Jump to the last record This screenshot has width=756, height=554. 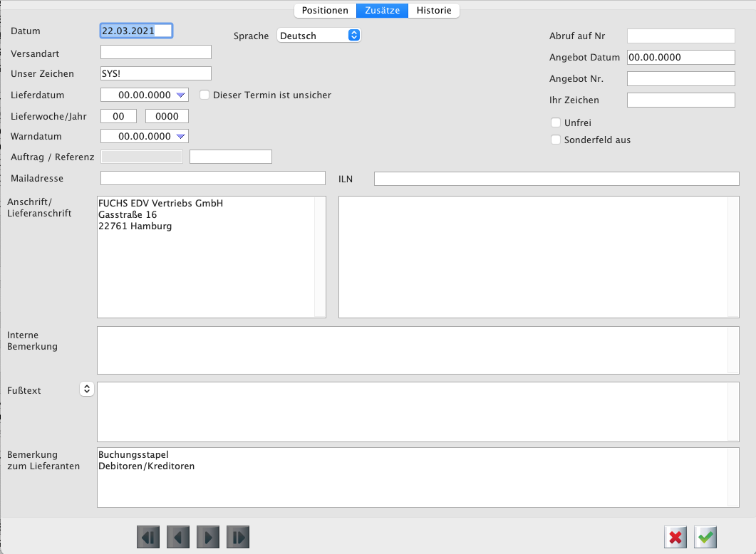(x=238, y=537)
